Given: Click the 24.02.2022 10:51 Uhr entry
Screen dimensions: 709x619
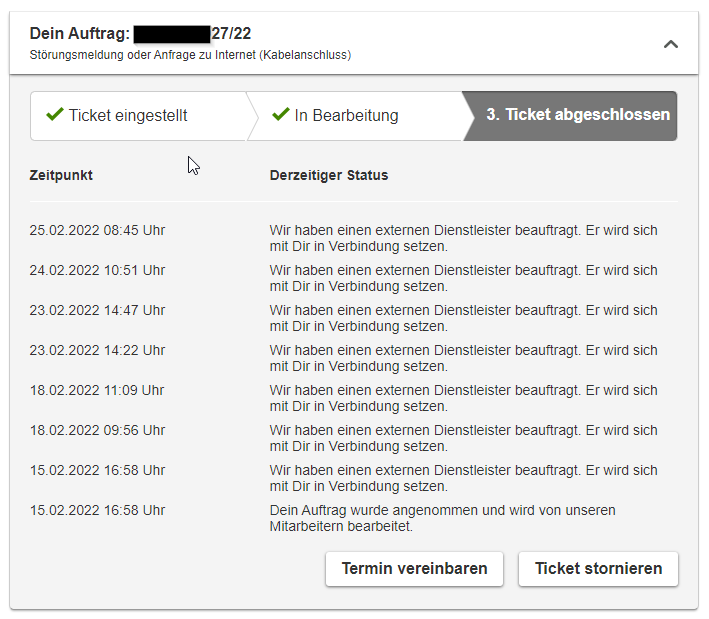Looking at the screenshot, I should tap(97, 270).
